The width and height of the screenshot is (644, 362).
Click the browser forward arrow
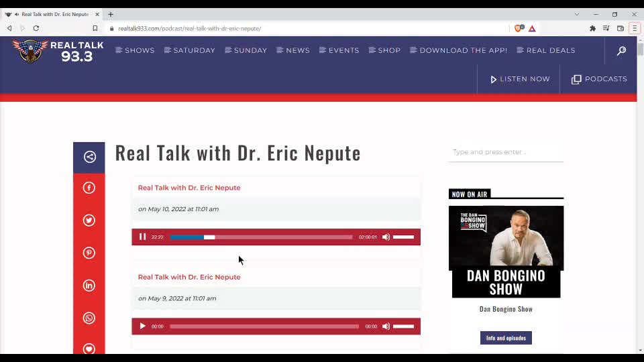(x=23, y=28)
